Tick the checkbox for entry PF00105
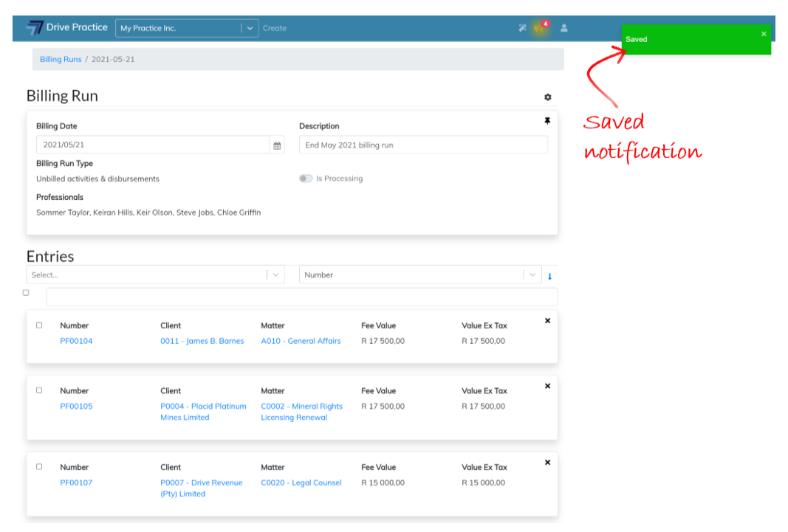This screenshot has height=532, width=788. coord(39,390)
